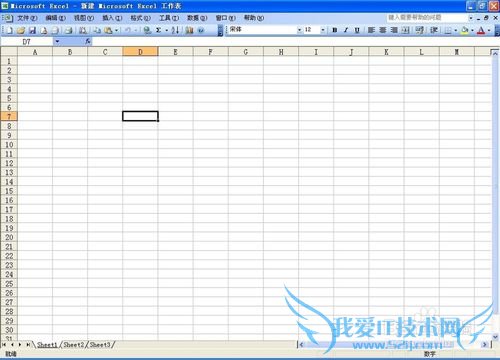Click the fx insert function button
Viewport: 500px width, 360px height.
(88, 41)
